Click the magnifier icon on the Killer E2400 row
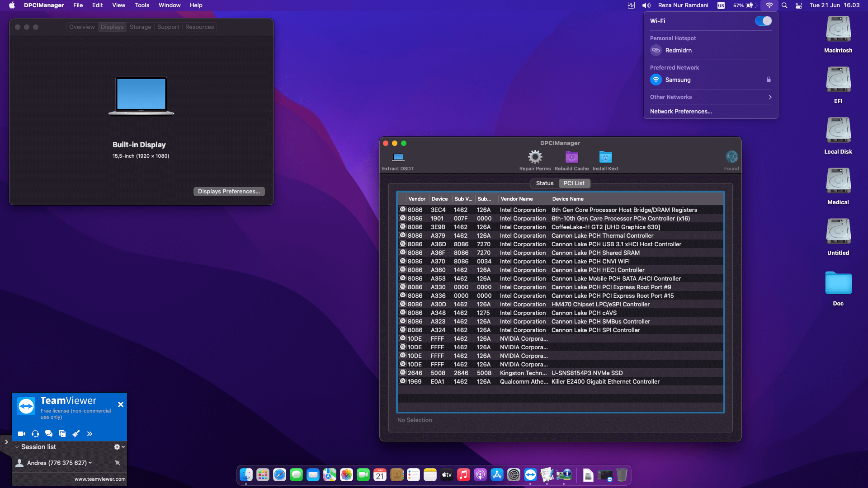Image resolution: width=868 pixels, height=488 pixels. [402, 381]
